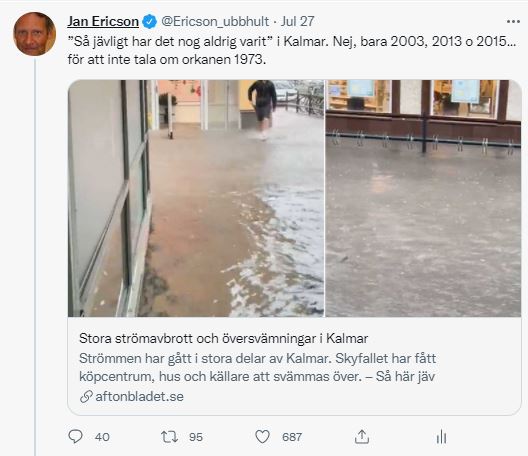Viewport: 528px width, 456px height.
Task: Go to the @Ericson_ubbhult handle
Action: coord(215,22)
